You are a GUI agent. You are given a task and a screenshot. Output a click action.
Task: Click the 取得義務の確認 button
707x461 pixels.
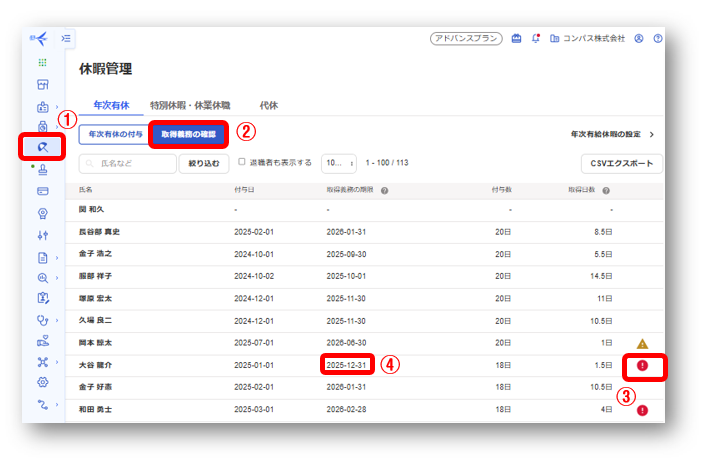coord(189,133)
